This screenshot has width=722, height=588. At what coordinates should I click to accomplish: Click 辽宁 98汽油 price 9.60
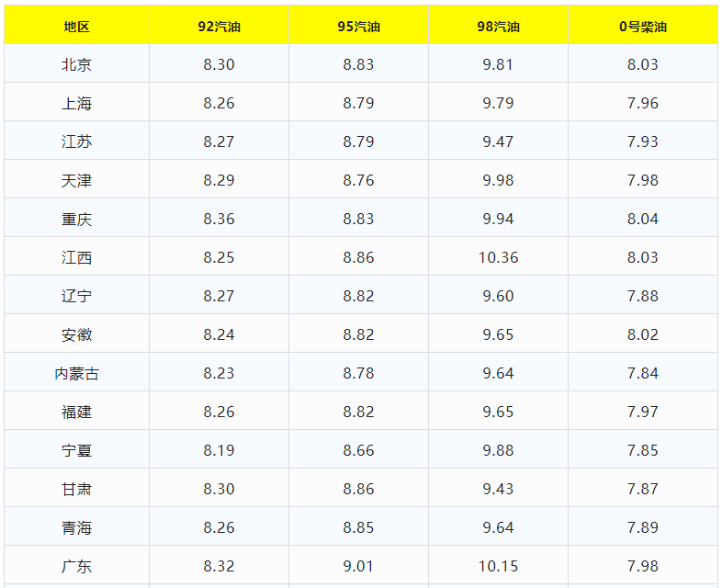(x=498, y=296)
